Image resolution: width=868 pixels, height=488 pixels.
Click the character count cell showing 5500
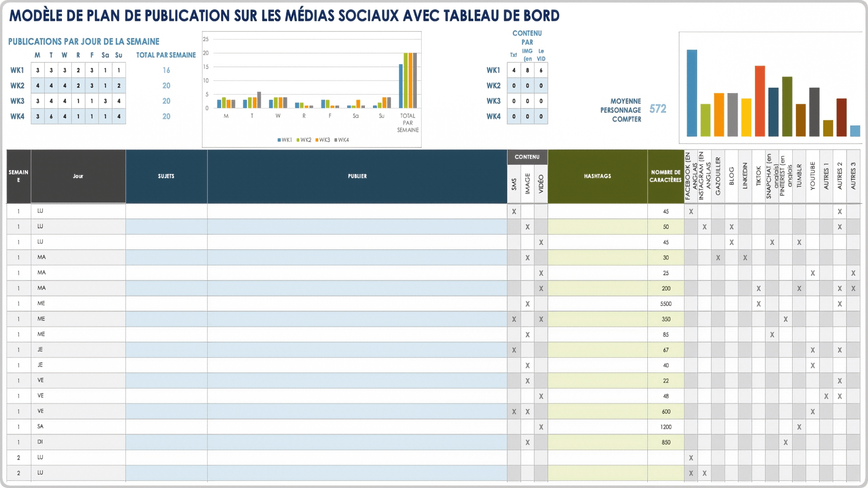665,304
